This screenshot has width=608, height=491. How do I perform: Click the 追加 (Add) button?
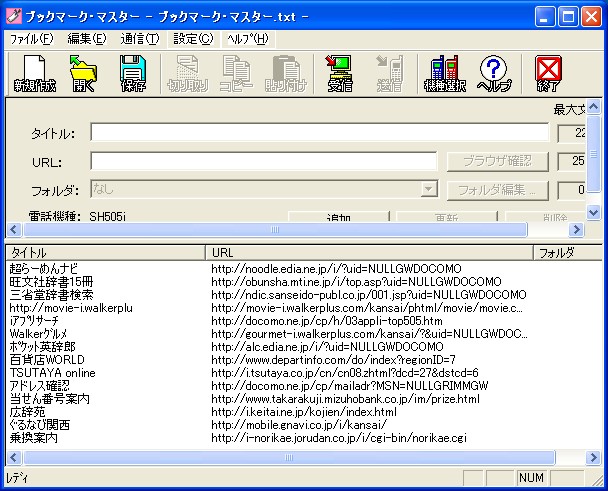(338, 216)
